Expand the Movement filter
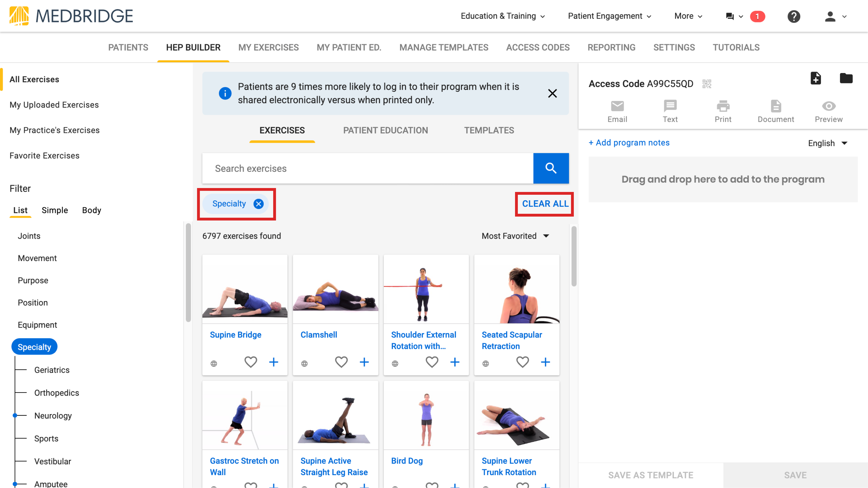Image resolution: width=868 pixels, height=488 pixels. click(x=37, y=258)
